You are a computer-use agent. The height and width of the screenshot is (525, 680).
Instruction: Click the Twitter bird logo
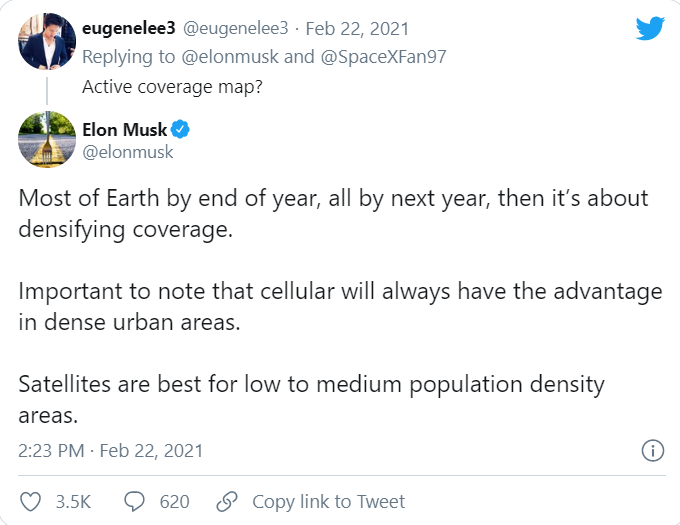(649, 29)
